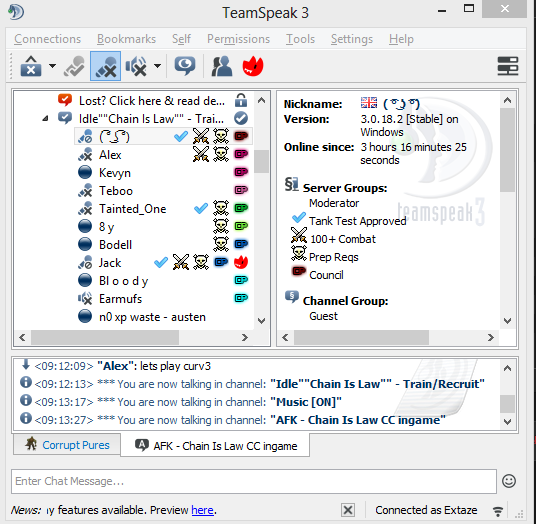Click the red tag icon beside Council
The image size is (536, 524).
pos(299,271)
